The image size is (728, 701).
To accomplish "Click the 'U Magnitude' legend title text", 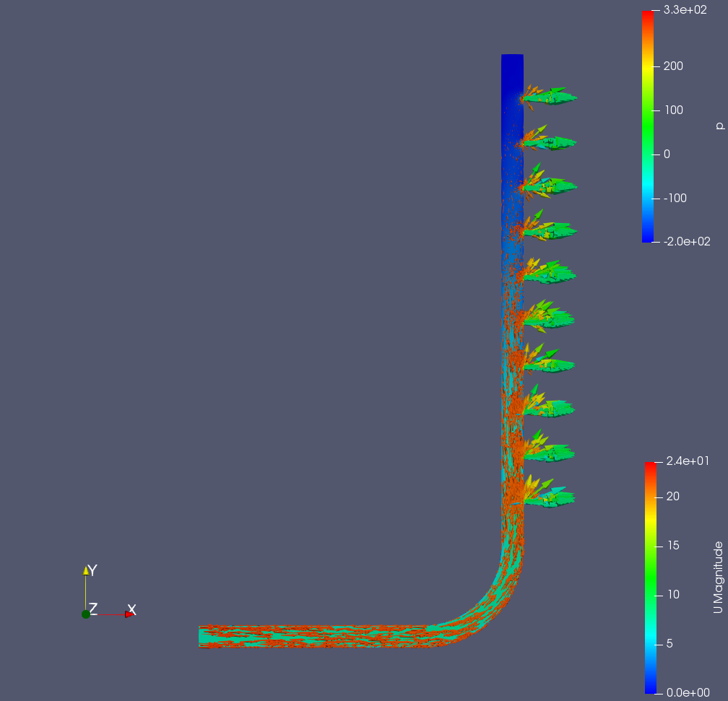I will coord(717,578).
